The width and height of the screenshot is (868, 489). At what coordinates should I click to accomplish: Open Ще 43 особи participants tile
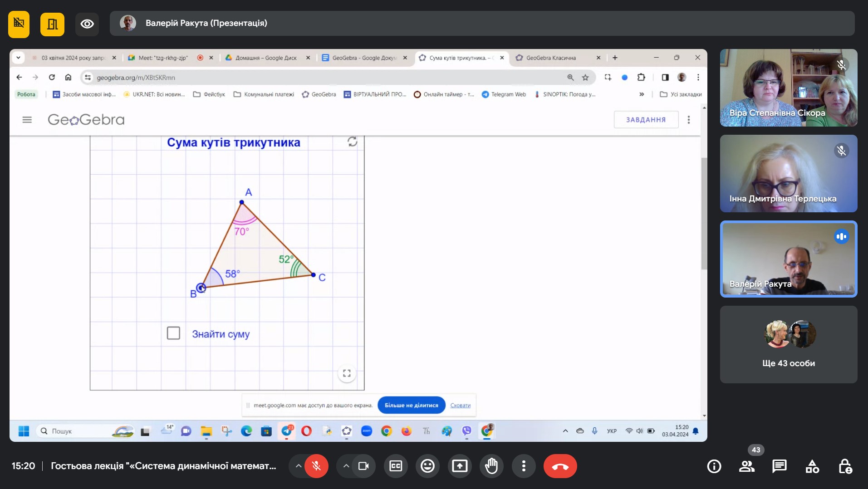coord(789,344)
